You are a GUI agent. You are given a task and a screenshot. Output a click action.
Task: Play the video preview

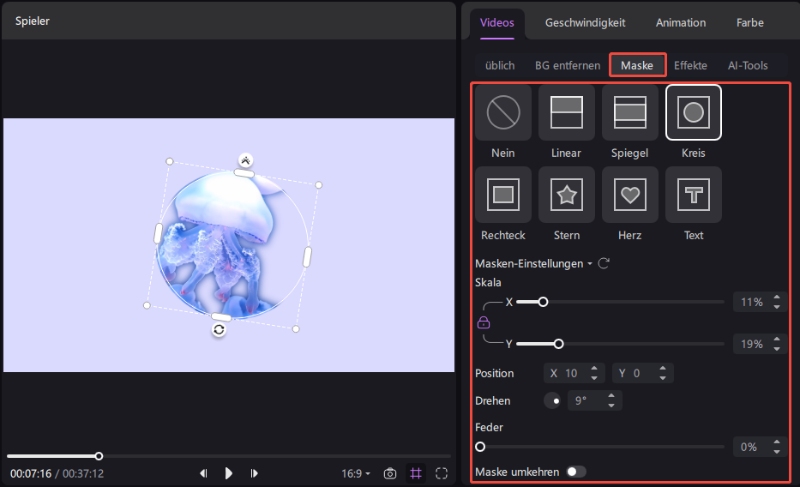(229, 473)
